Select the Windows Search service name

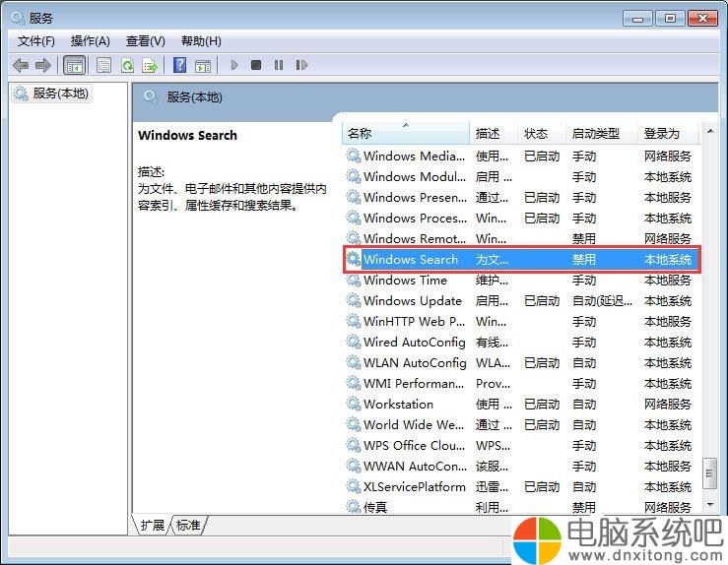(x=411, y=259)
